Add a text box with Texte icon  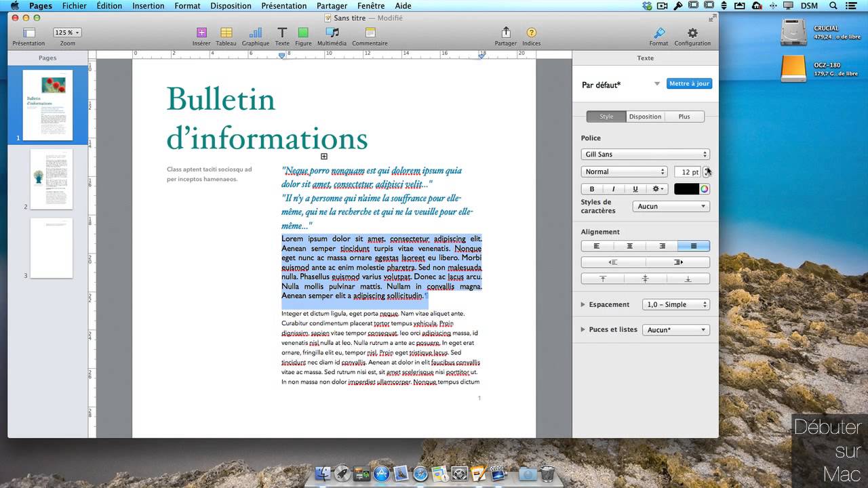pos(282,33)
